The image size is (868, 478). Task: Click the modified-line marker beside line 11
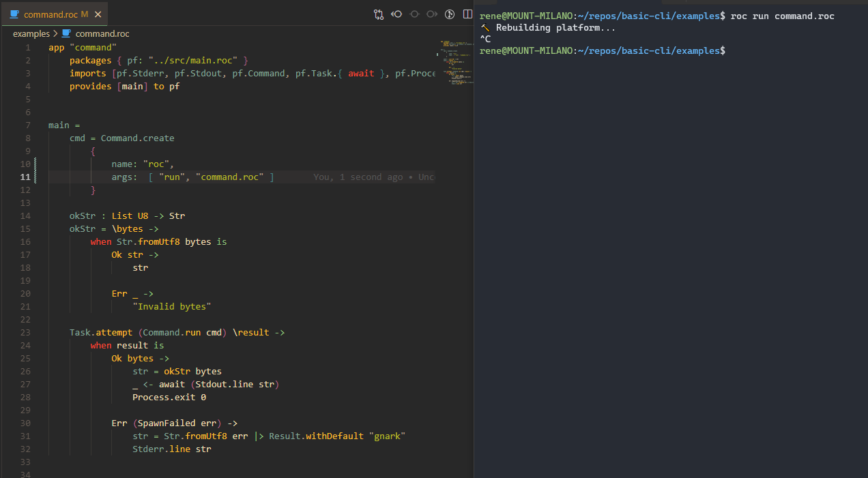(34, 177)
